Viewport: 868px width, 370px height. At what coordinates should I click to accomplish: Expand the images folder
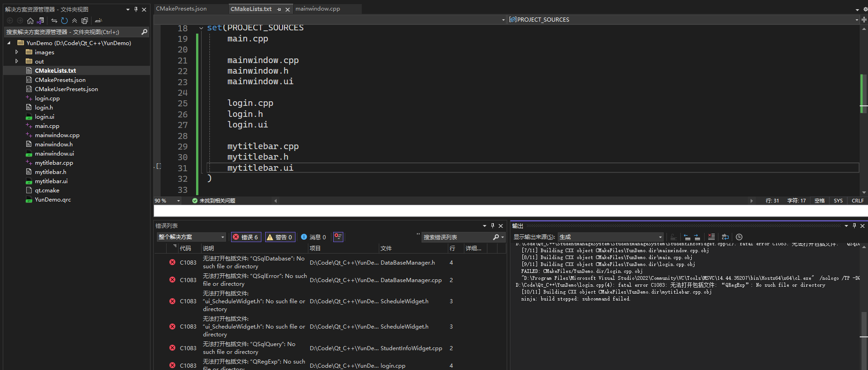(x=17, y=52)
